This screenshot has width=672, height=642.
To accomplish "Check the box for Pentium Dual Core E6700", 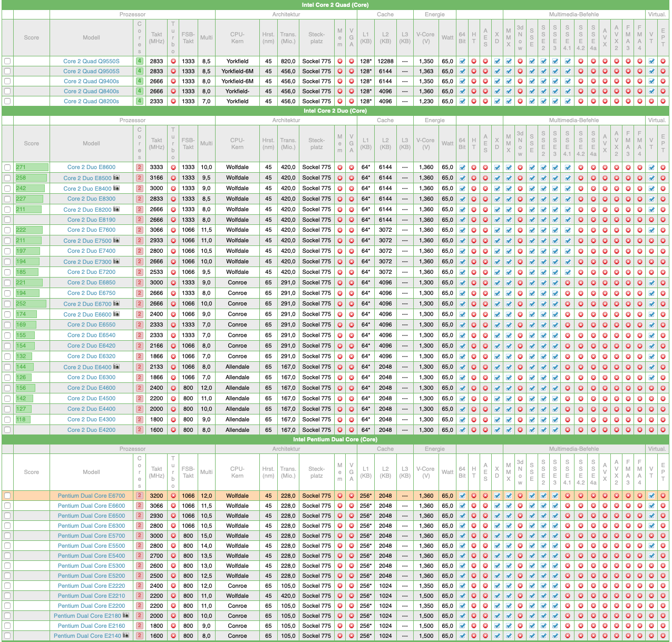I will point(7,496).
